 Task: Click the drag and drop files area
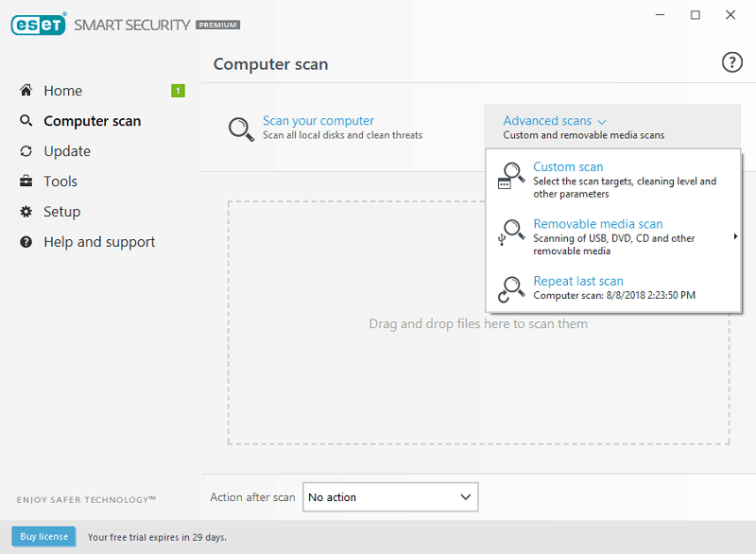click(x=478, y=323)
